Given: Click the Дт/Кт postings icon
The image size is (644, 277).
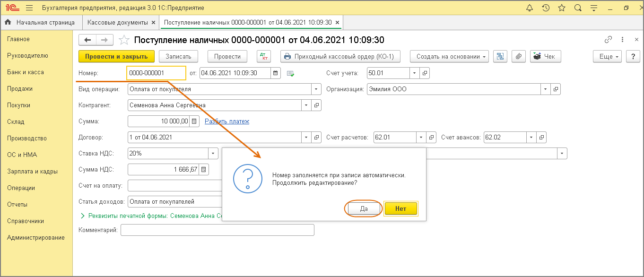Looking at the screenshot, I should coord(263,56).
